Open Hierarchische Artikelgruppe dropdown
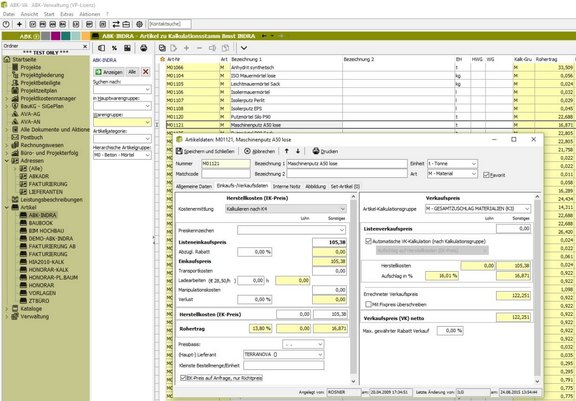Screen dimensions: 576x401 click(x=148, y=155)
